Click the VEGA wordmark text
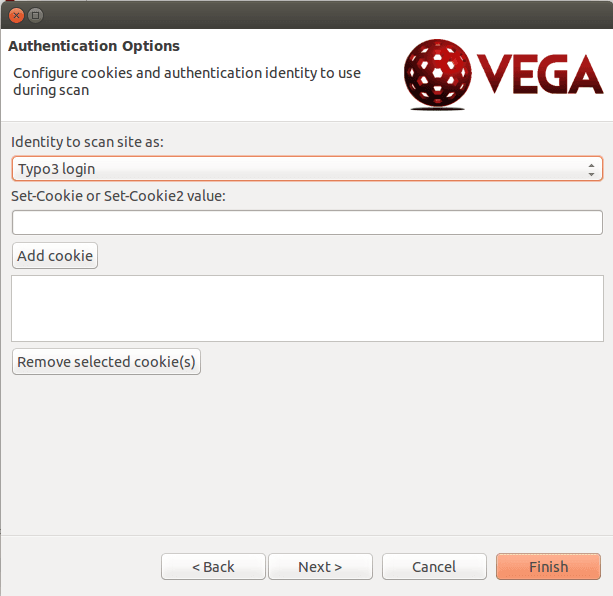613x596 pixels. (540, 74)
